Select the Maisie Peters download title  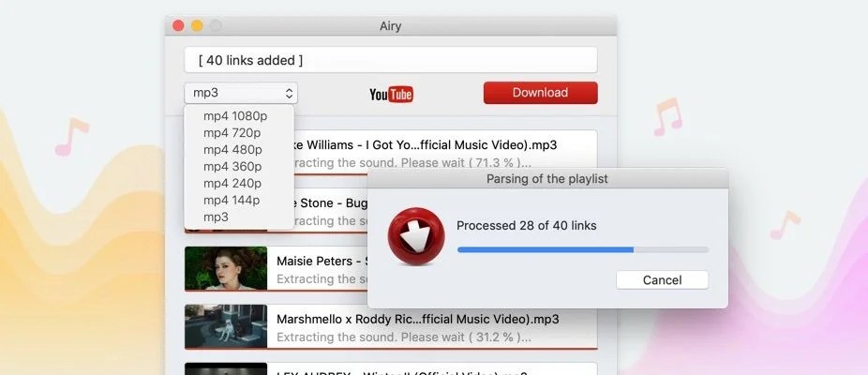pyautogui.click(x=322, y=261)
